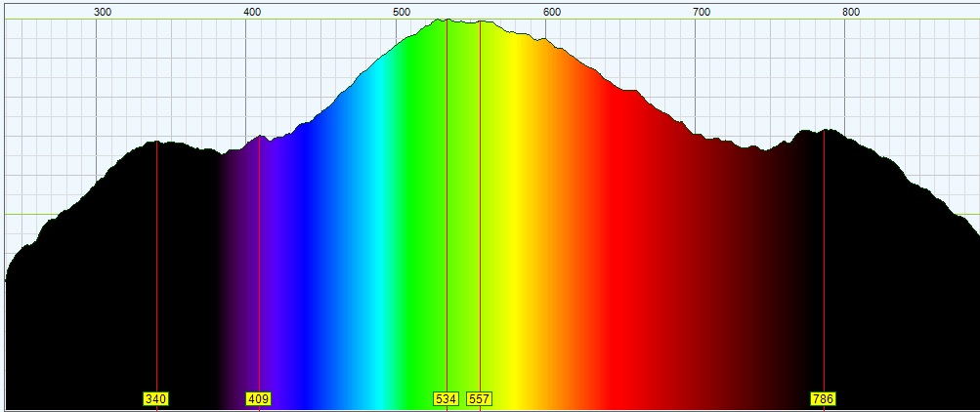Select the 409 nm peak label
Viewport: 980px width, 412px height.
coord(259,399)
